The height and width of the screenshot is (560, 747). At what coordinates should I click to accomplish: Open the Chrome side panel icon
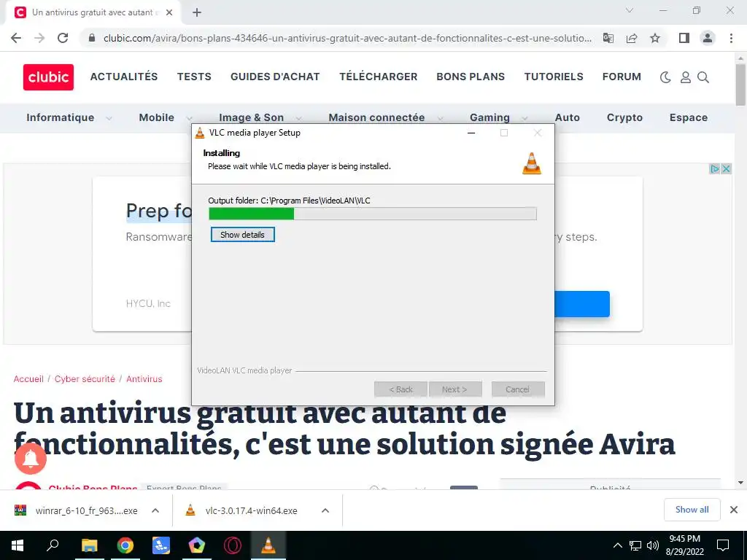tap(684, 38)
